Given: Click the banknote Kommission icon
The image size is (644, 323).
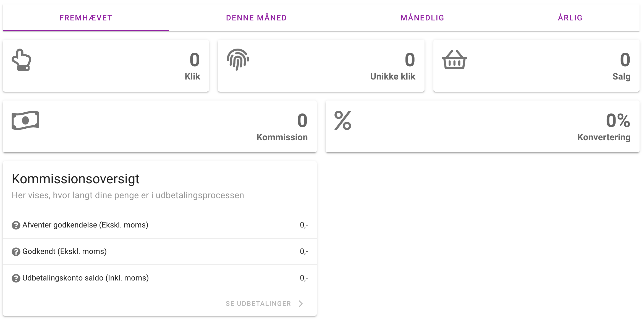Looking at the screenshot, I should pos(25,120).
